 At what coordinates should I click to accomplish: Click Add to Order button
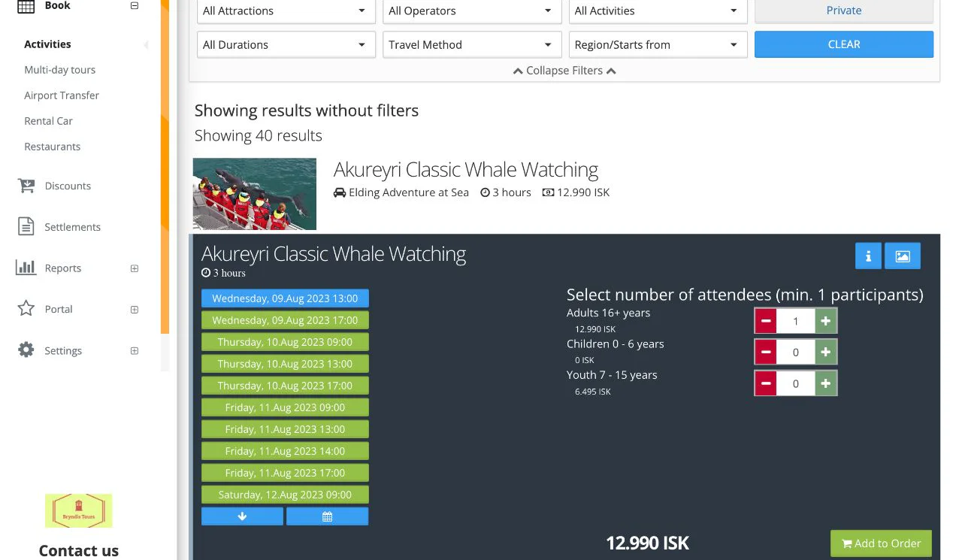881,543
